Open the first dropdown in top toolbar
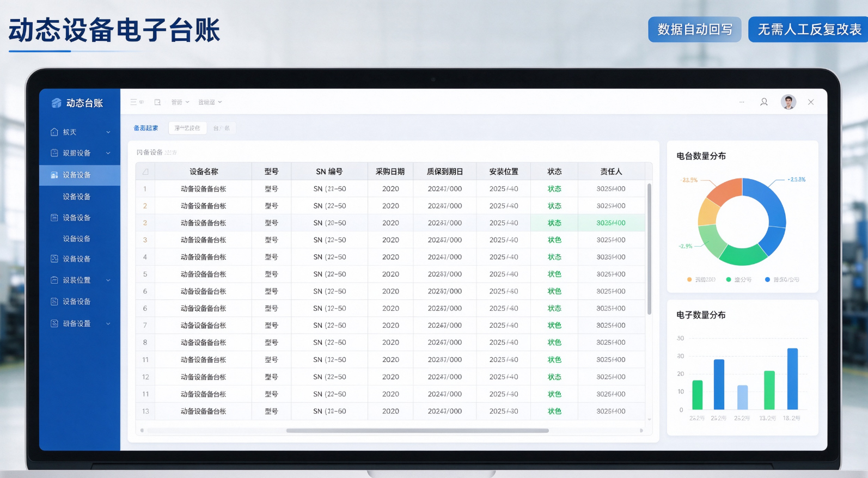 tap(180, 102)
